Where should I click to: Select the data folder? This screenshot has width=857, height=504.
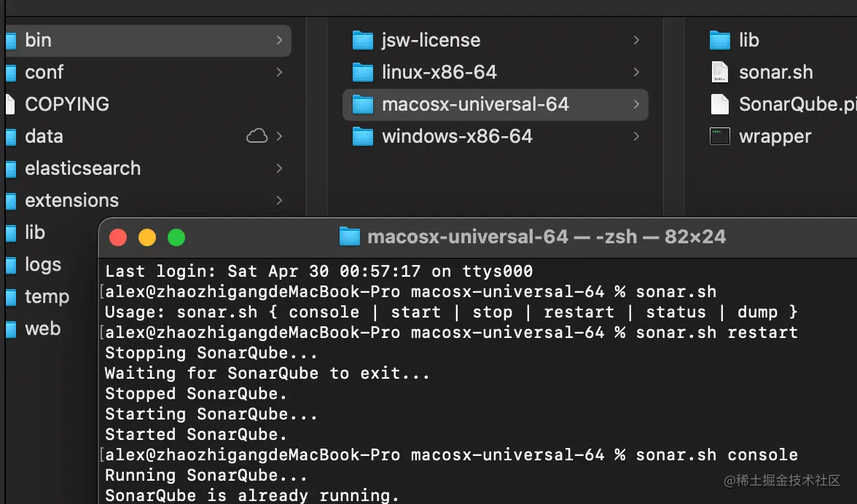pyautogui.click(x=44, y=136)
